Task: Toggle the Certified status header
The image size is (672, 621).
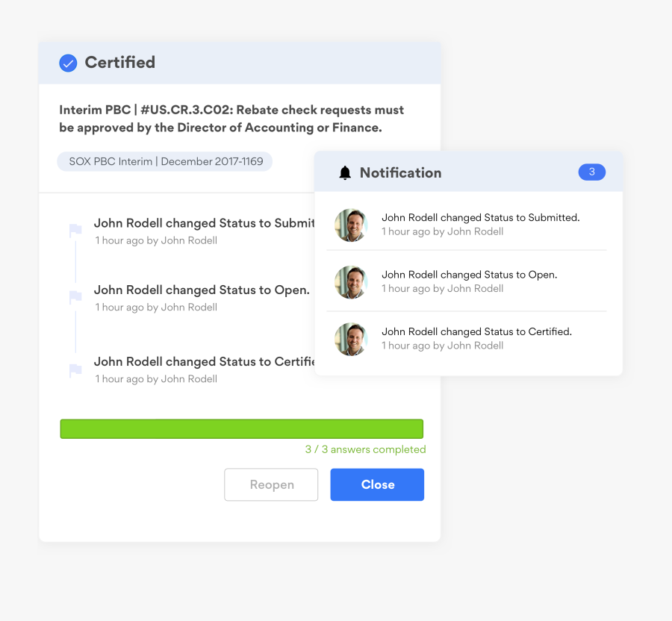Action: (x=119, y=63)
